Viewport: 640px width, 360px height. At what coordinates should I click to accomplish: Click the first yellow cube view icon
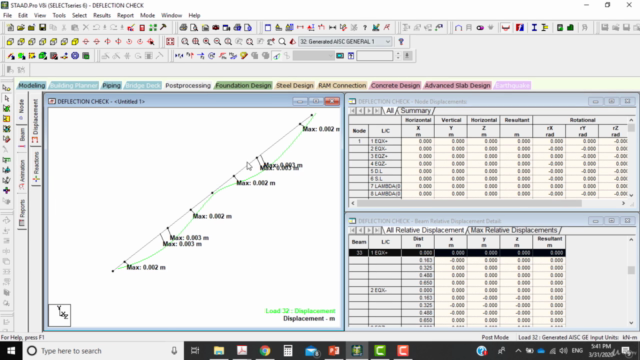point(10,42)
